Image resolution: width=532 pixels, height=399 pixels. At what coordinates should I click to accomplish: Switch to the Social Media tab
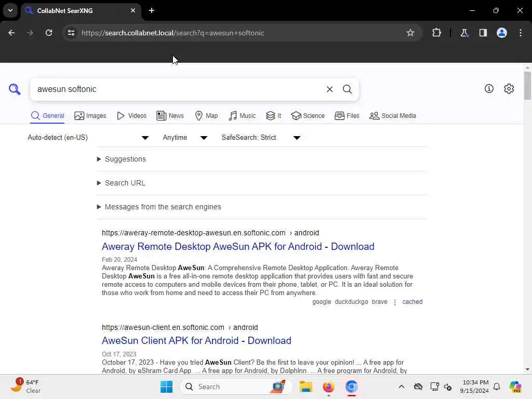(x=393, y=116)
